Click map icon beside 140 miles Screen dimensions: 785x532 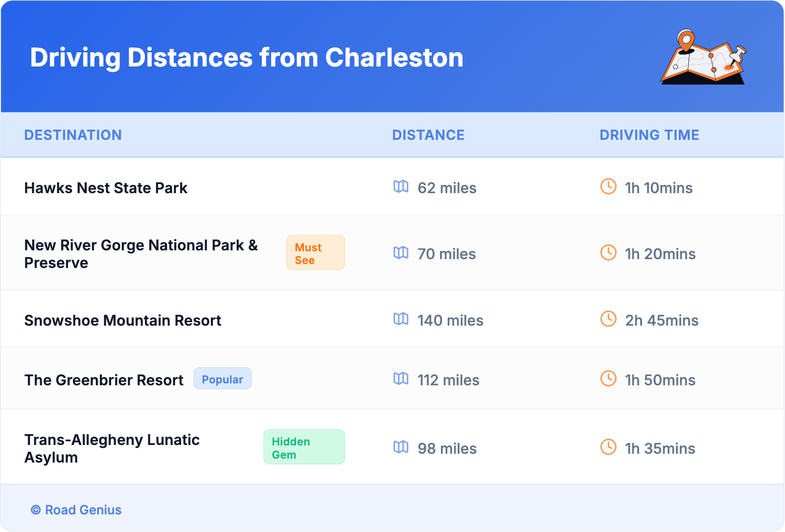[x=401, y=319]
